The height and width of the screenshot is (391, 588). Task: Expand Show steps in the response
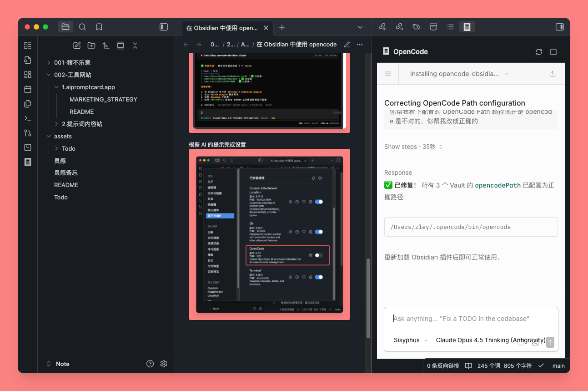point(413,147)
